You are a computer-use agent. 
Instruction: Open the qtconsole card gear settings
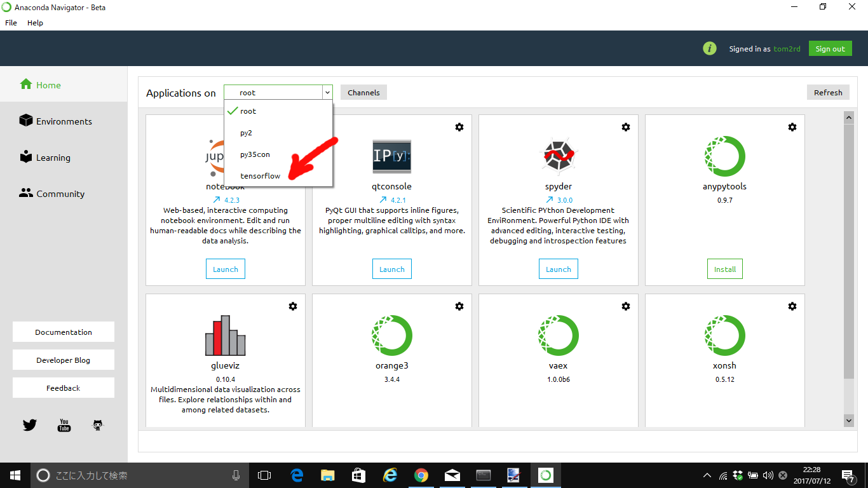click(459, 127)
